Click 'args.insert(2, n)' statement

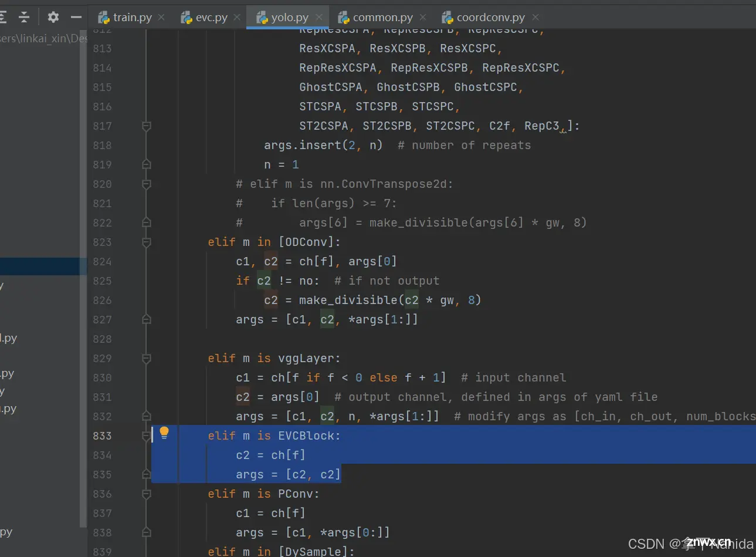[323, 146]
